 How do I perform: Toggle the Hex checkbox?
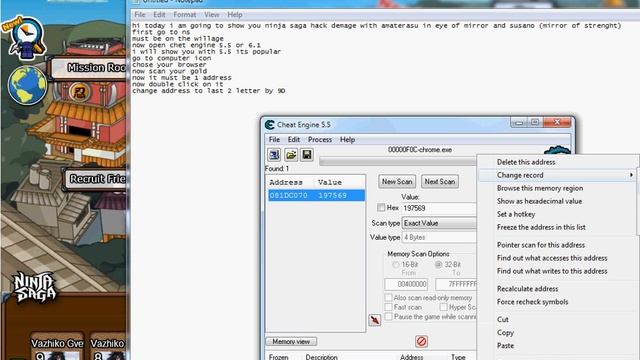click(381, 208)
